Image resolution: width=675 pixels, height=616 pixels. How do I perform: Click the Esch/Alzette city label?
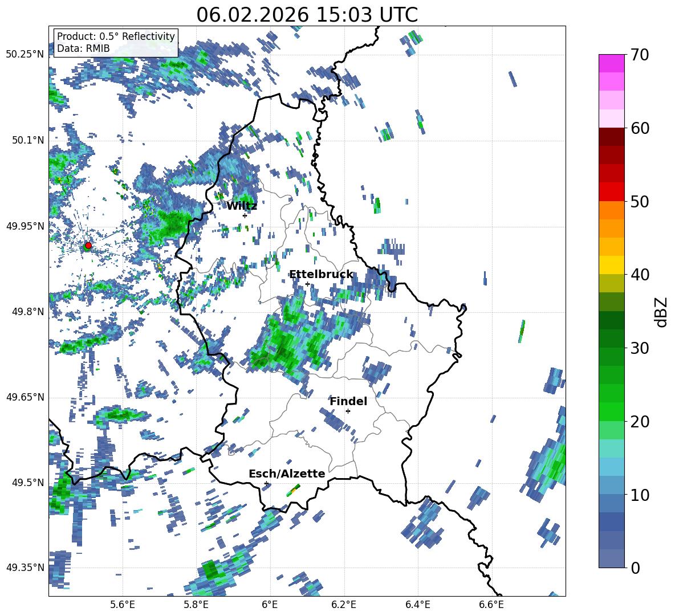point(287,474)
